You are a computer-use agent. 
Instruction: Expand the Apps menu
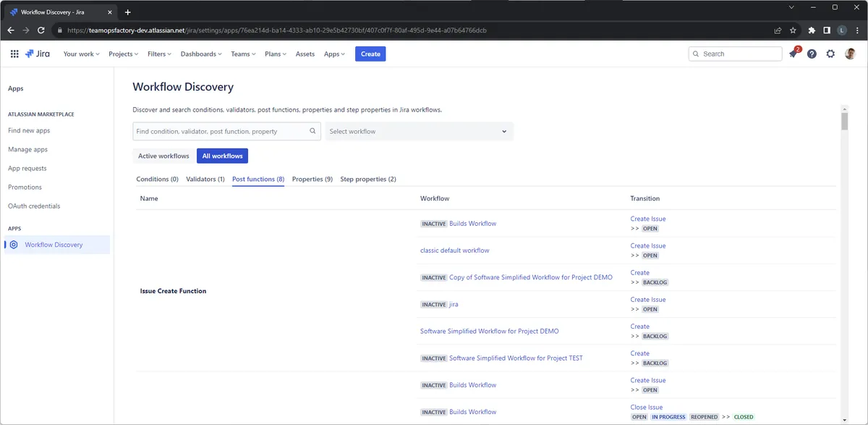334,54
